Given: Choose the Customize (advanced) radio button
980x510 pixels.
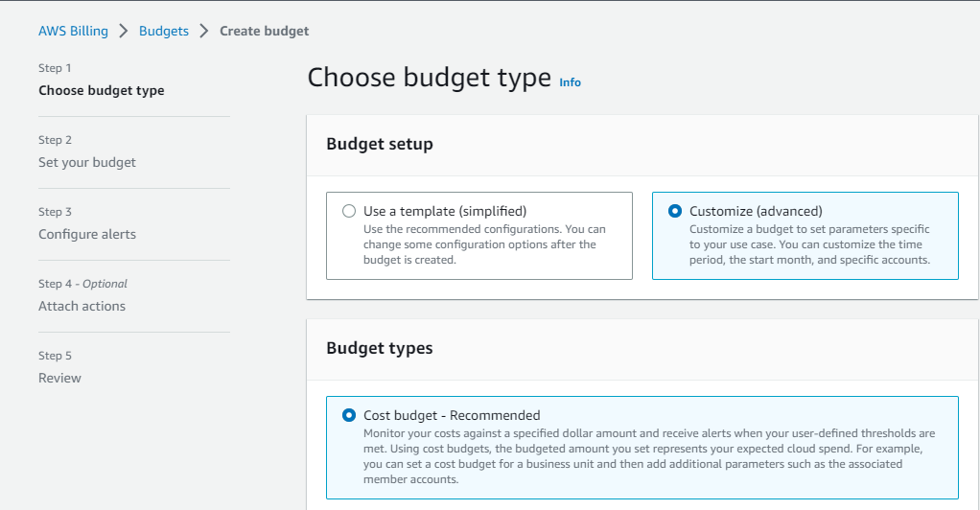Looking at the screenshot, I should coord(675,211).
